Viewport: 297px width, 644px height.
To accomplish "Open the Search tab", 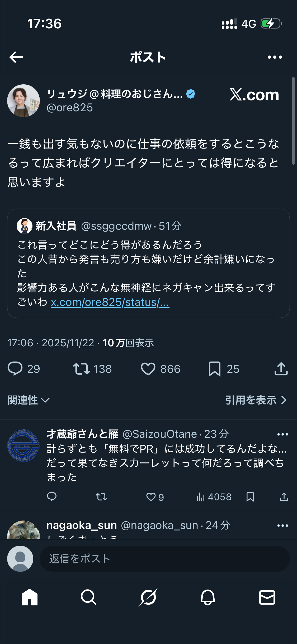I will [89, 597].
